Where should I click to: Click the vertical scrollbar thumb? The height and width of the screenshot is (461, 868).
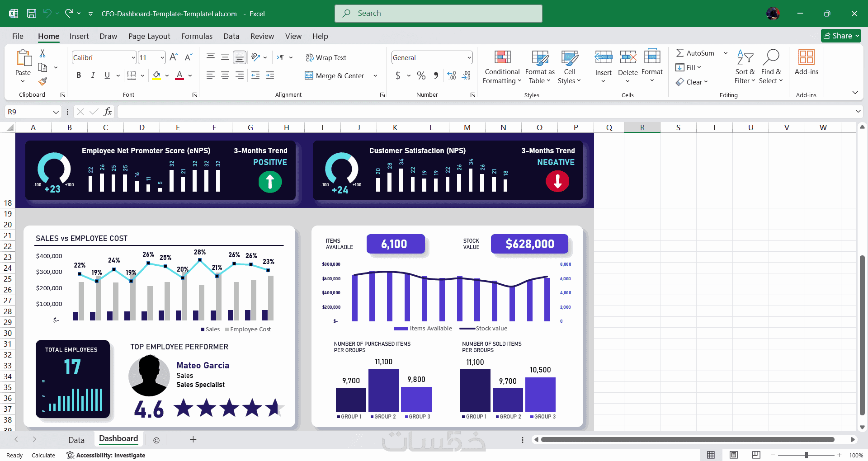point(862,335)
